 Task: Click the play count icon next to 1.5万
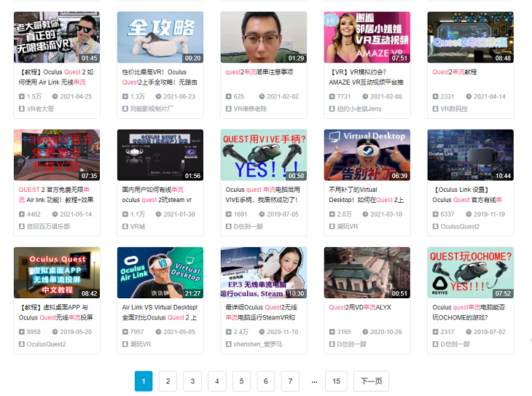coord(22,96)
